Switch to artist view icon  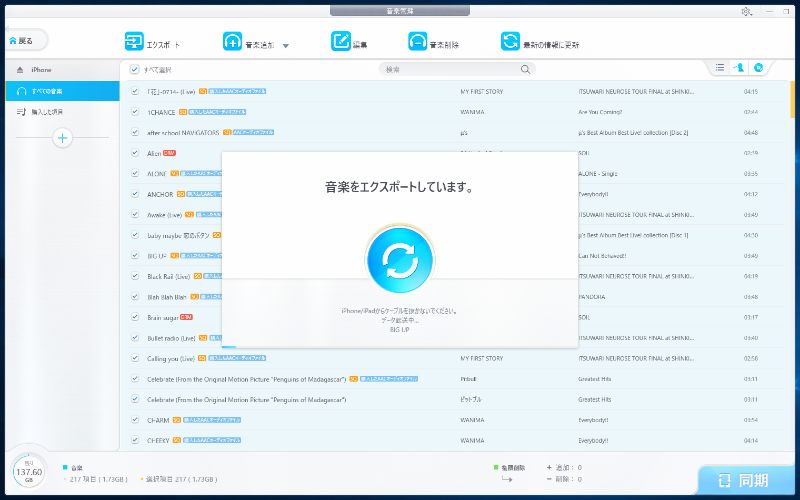click(x=739, y=67)
